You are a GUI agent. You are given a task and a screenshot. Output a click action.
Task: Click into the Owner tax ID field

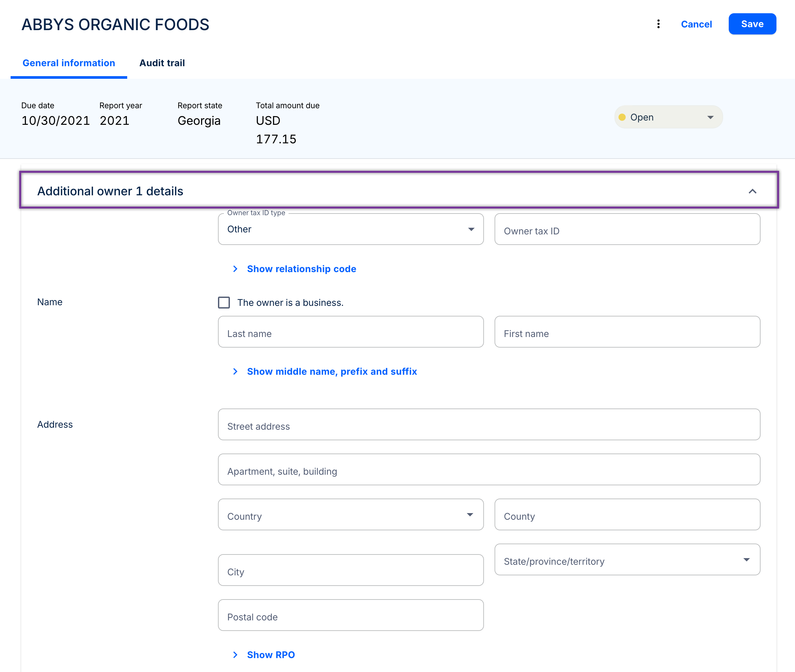click(627, 229)
